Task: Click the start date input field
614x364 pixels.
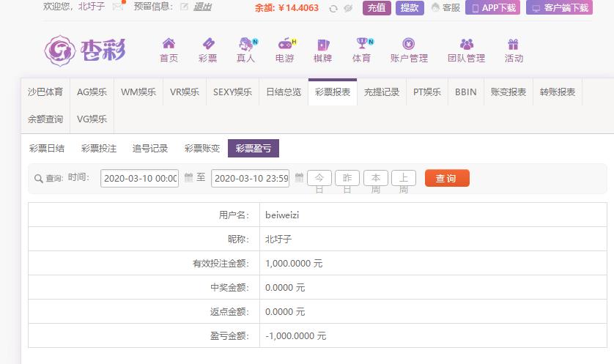Action: 139,179
